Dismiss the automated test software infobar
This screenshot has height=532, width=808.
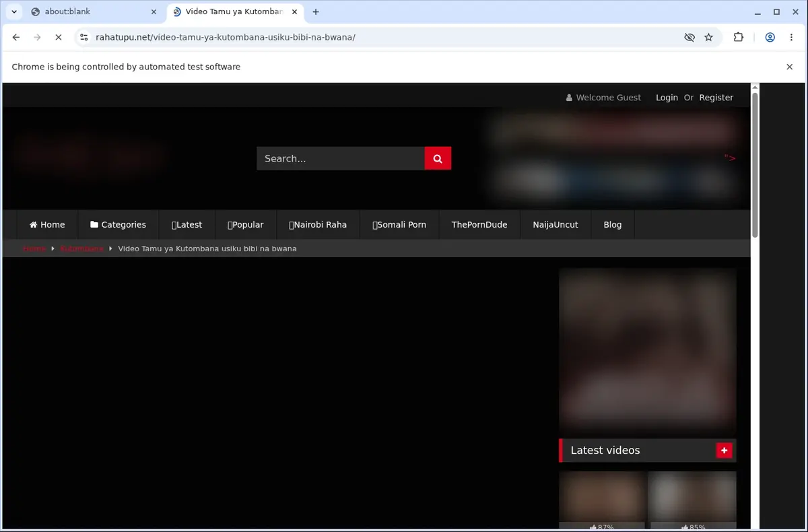(789, 67)
